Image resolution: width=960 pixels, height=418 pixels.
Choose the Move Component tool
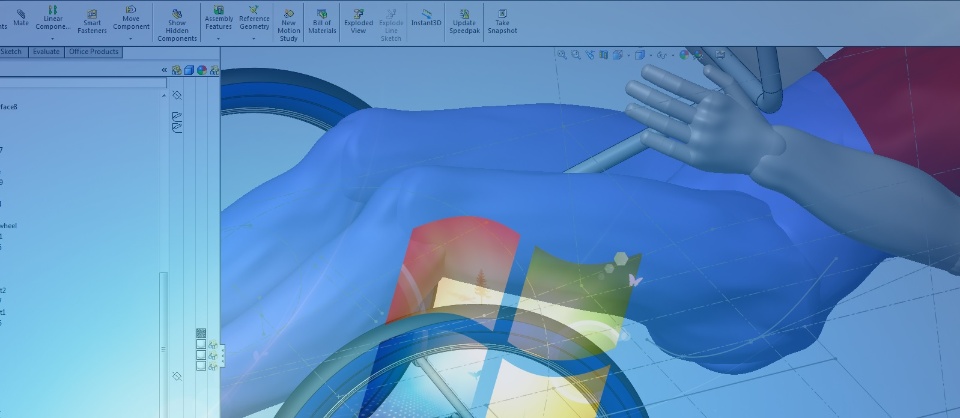(x=131, y=18)
